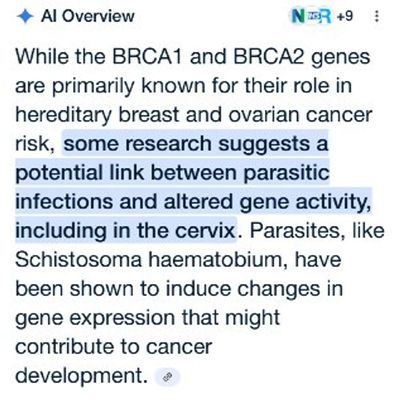Open the three-dot more options menu
This screenshot has height=404, width=400.
377,16
